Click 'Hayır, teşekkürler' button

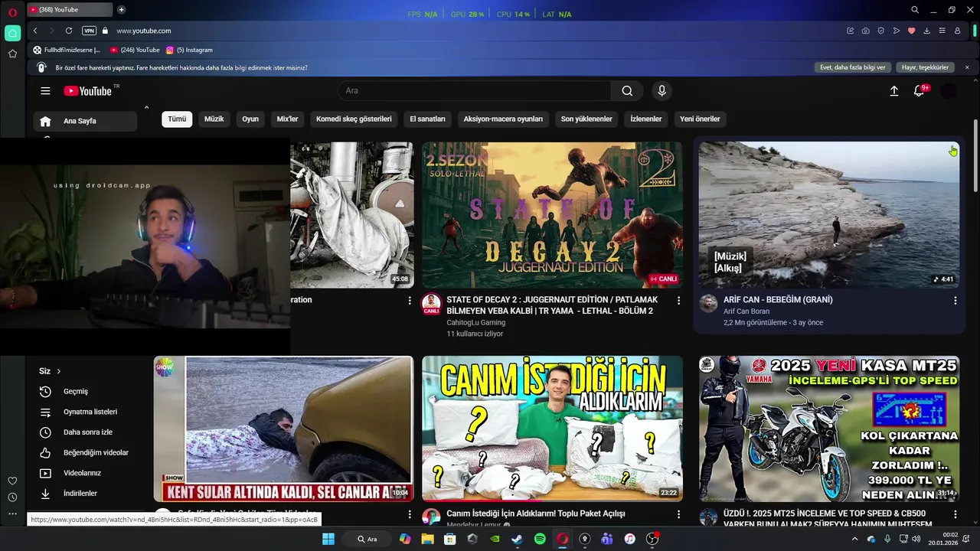tap(925, 67)
